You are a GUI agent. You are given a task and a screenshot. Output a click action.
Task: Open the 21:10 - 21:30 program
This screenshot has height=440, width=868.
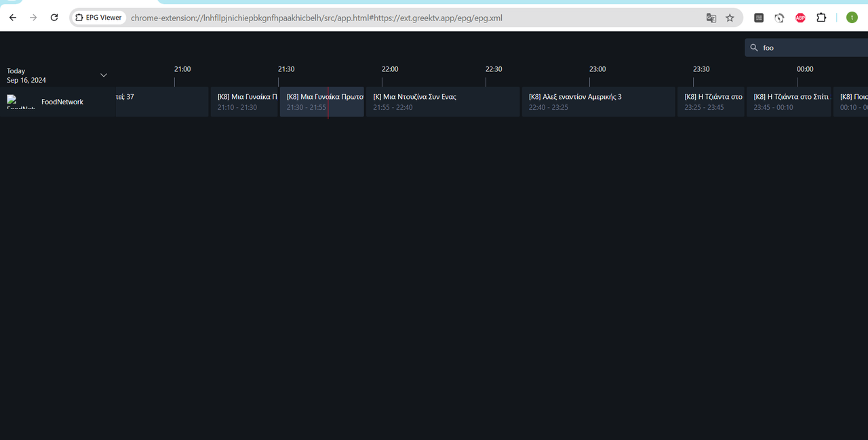tap(244, 102)
